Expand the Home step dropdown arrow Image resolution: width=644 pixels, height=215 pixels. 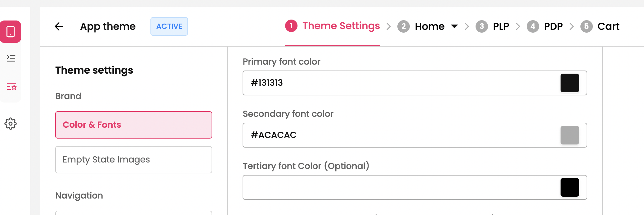pos(454,26)
